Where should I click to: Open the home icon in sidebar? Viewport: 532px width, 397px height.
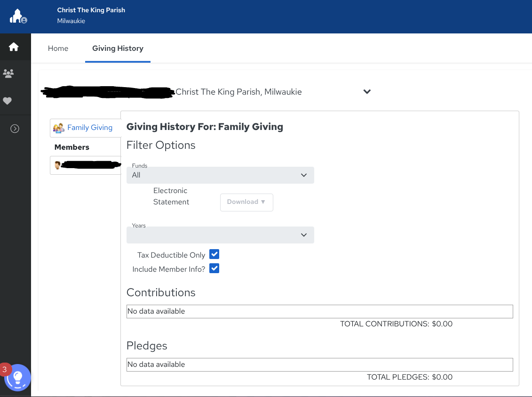click(x=14, y=47)
